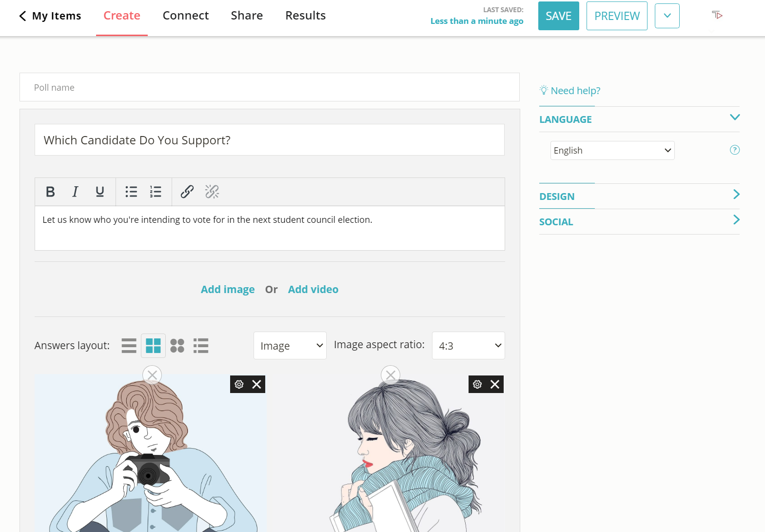Image resolution: width=765 pixels, height=532 pixels.
Task: Open settings gear on the first answer image
Action: coord(239,384)
